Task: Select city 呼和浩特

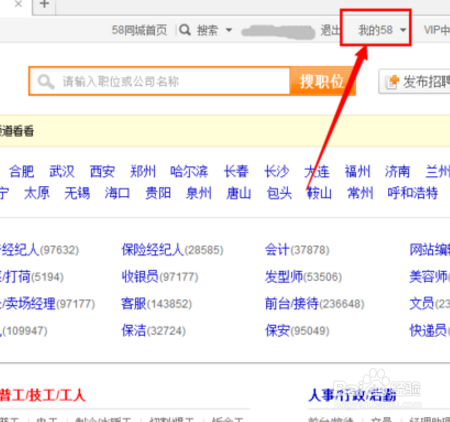Action: (413, 193)
